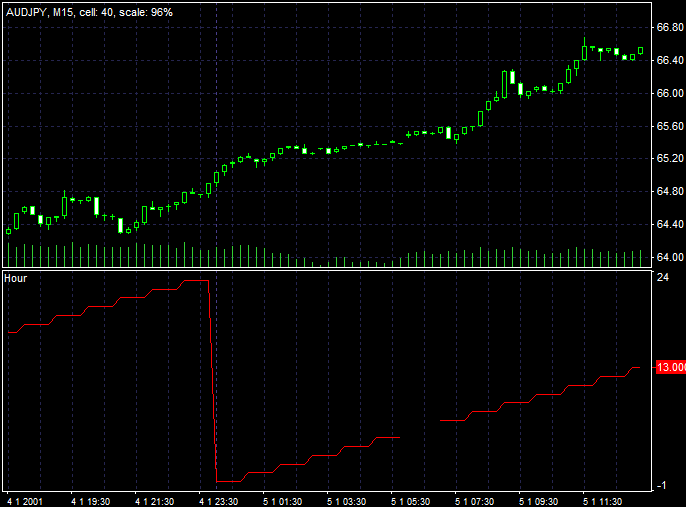Click the first candlestick at chart start
Screen dimensions: 686x507
coord(8,231)
